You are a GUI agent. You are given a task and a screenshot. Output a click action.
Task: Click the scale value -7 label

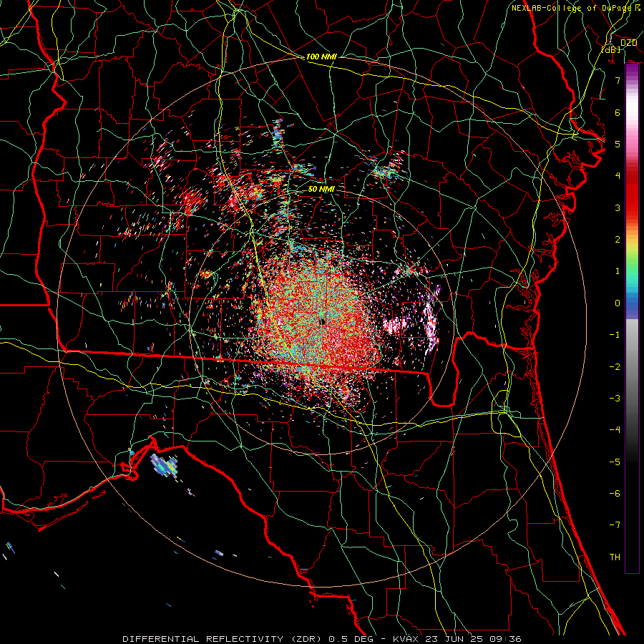[x=615, y=525]
